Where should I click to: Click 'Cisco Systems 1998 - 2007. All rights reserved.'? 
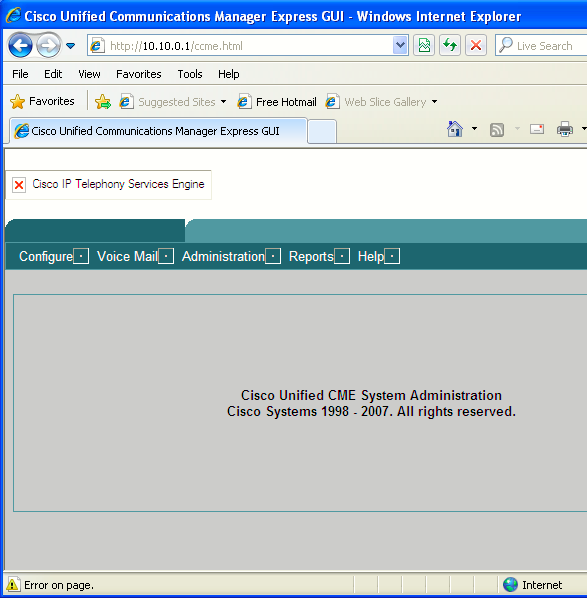tap(371, 412)
